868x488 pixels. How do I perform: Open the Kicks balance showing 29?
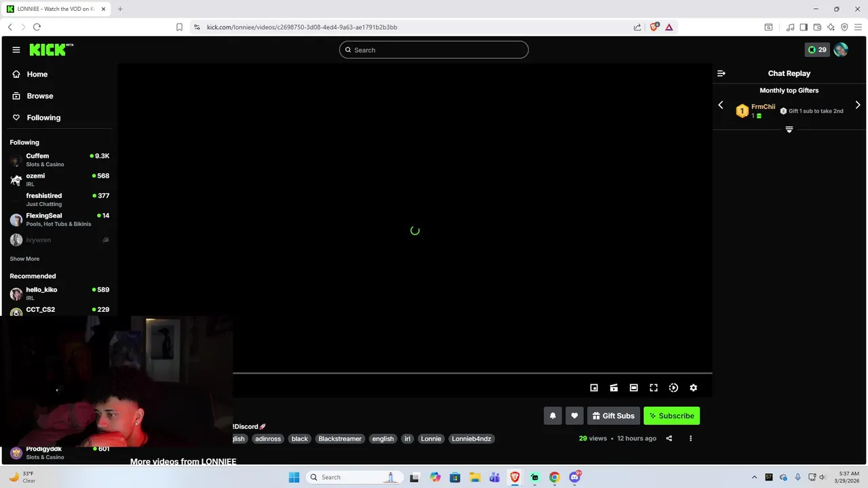[817, 49]
